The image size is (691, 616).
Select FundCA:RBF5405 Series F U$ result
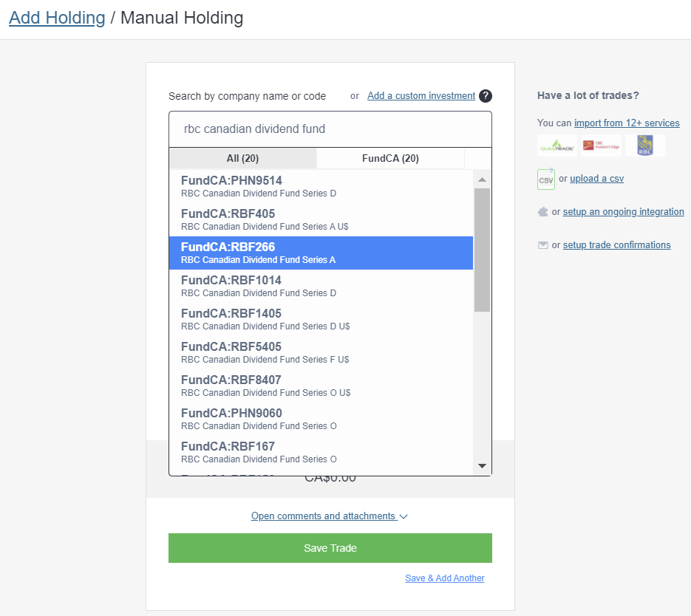(321, 353)
